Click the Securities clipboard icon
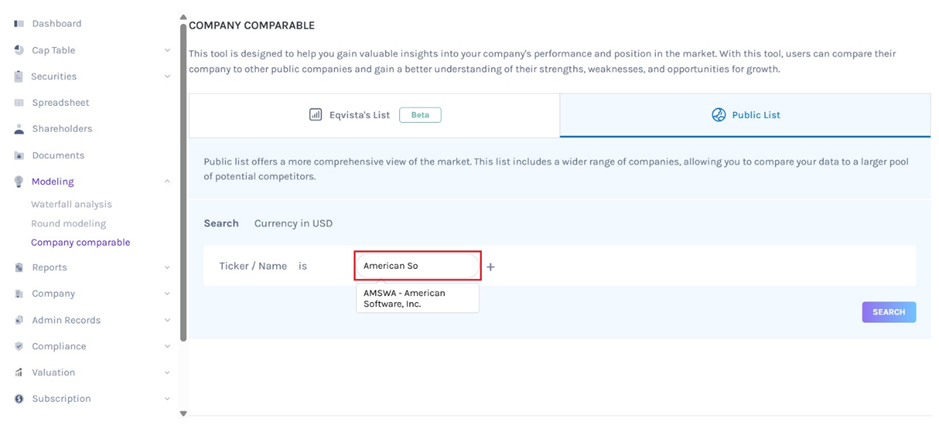This screenshot has width=939, height=425. point(19,76)
